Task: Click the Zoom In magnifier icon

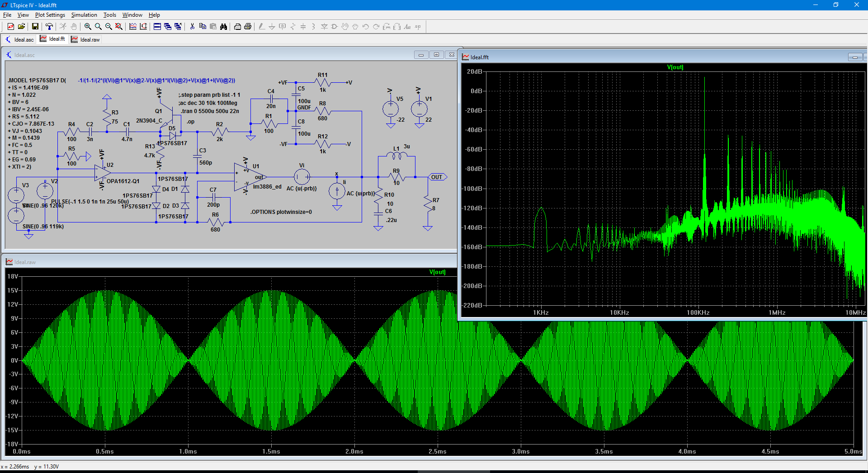Action: (88, 27)
